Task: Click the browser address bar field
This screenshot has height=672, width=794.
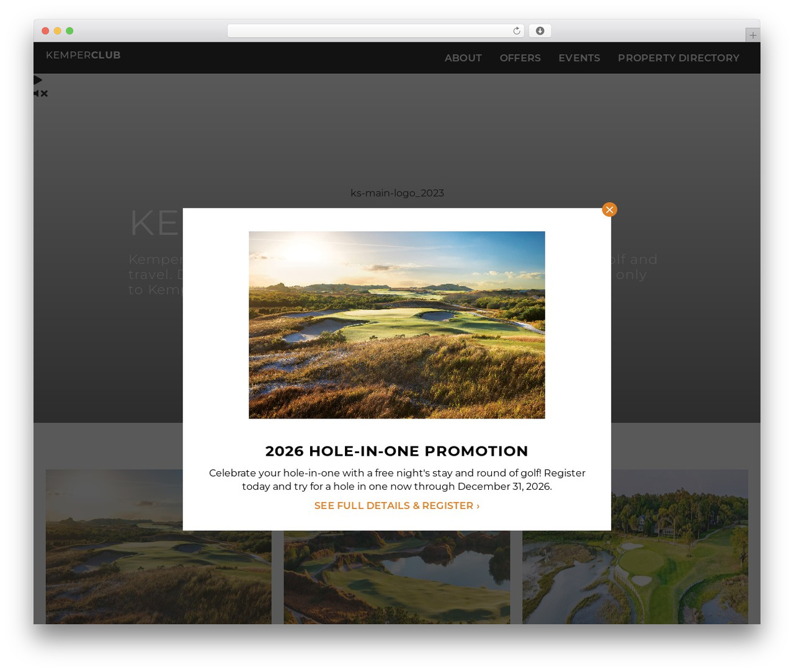Action: point(375,31)
